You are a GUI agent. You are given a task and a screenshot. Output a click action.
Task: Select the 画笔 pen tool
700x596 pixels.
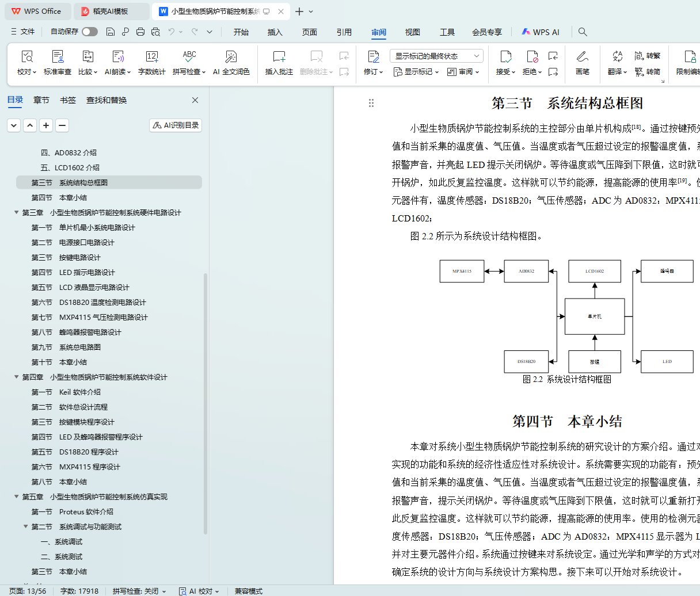[582, 57]
